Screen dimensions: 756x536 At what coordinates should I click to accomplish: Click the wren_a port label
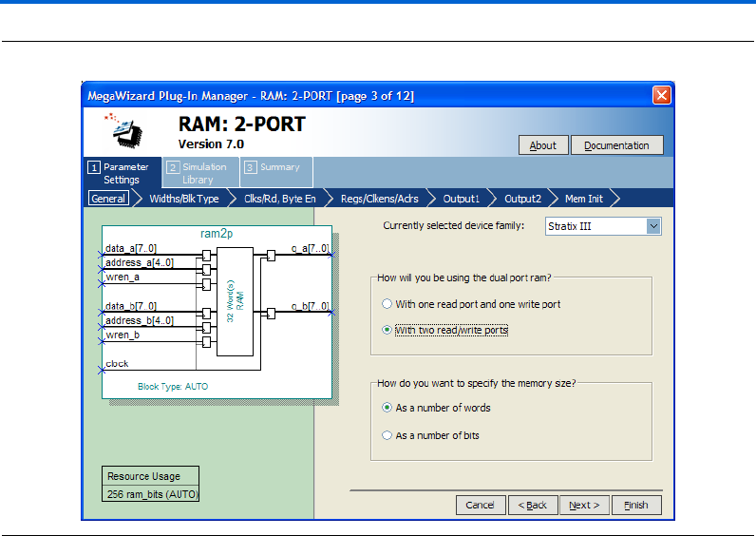click(x=123, y=277)
